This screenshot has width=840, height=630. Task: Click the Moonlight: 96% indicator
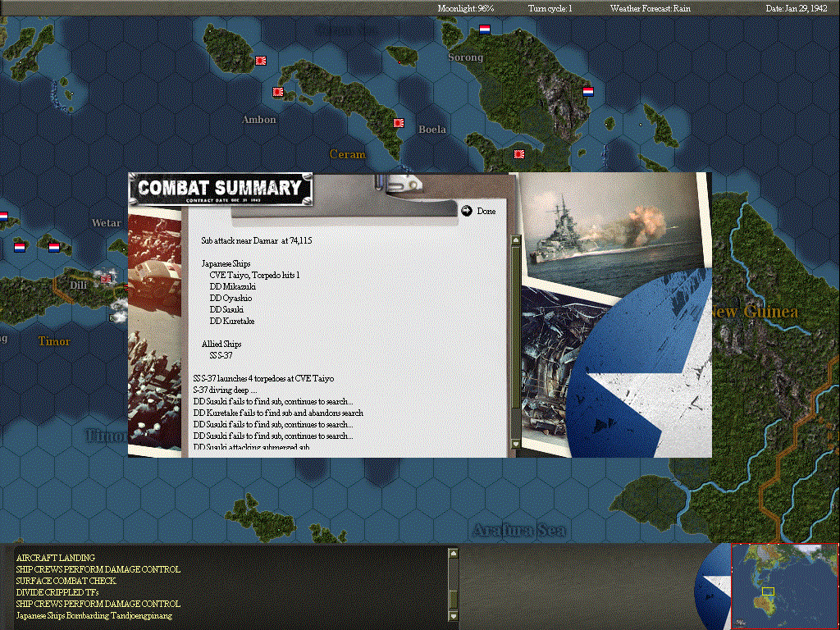click(466, 8)
